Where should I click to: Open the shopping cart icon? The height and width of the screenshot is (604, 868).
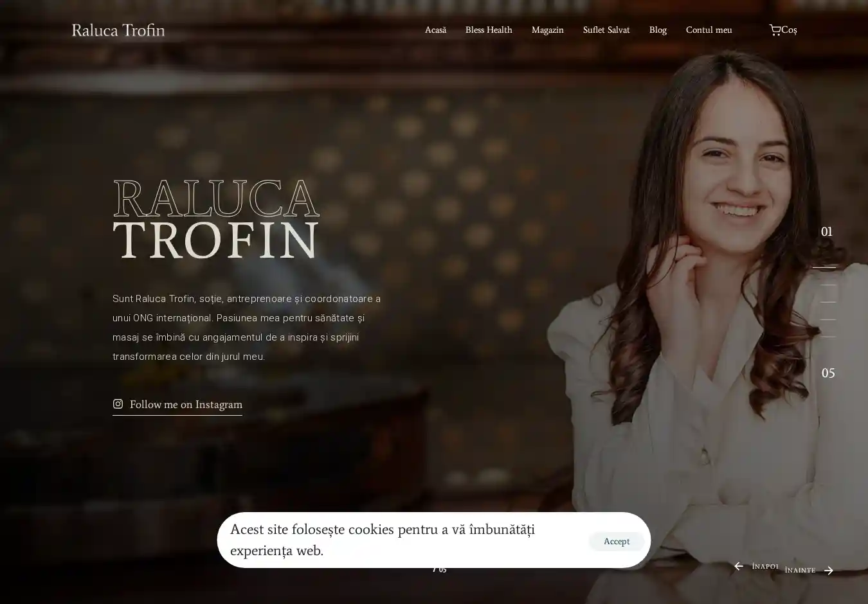[x=775, y=30]
